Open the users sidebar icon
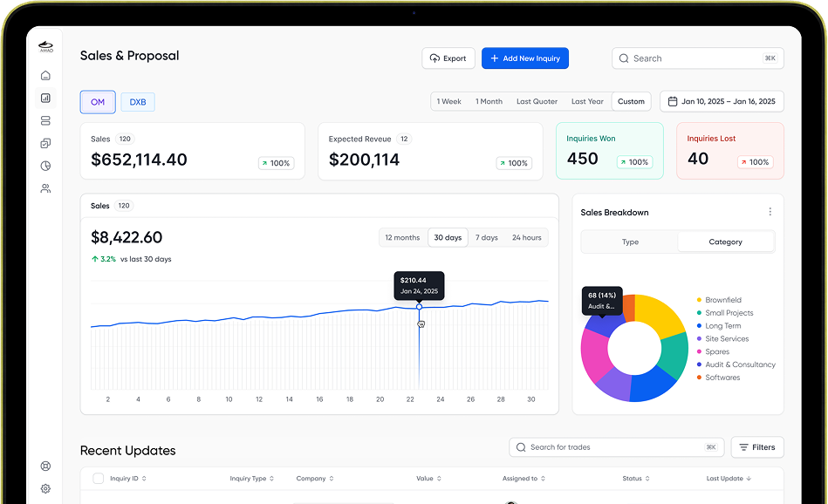 45,188
